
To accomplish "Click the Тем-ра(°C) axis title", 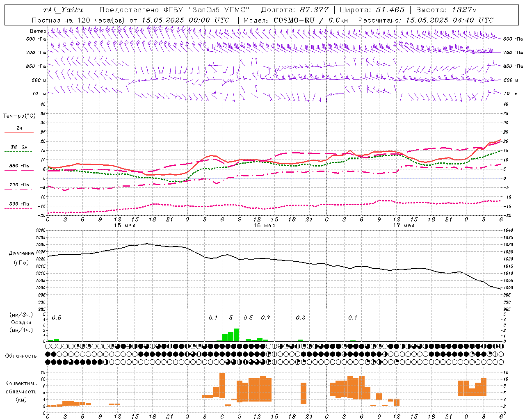I will coord(19,116).
